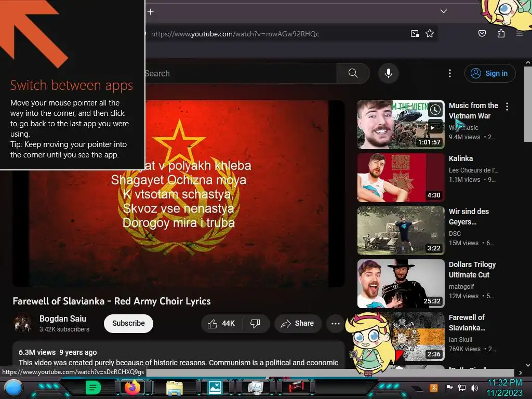The width and height of the screenshot is (532, 399).
Task: Open the Pocket save icon in toolbar
Action: pyautogui.click(x=482, y=33)
